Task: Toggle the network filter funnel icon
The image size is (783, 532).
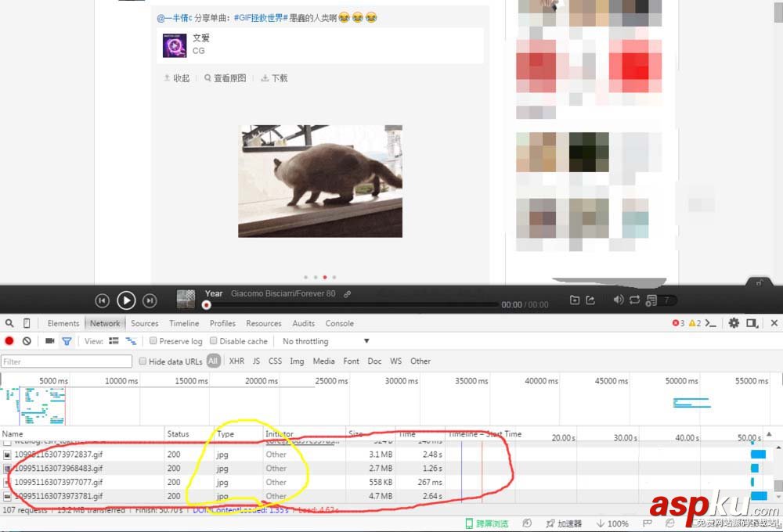Action: point(67,340)
